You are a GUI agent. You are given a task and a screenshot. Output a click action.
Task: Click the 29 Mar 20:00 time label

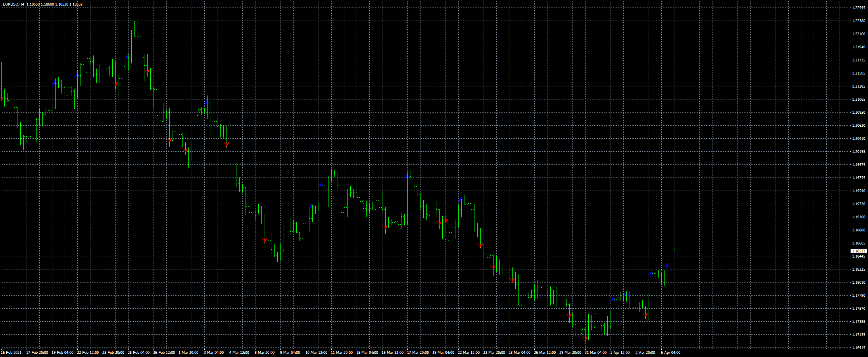tap(570, 352)
